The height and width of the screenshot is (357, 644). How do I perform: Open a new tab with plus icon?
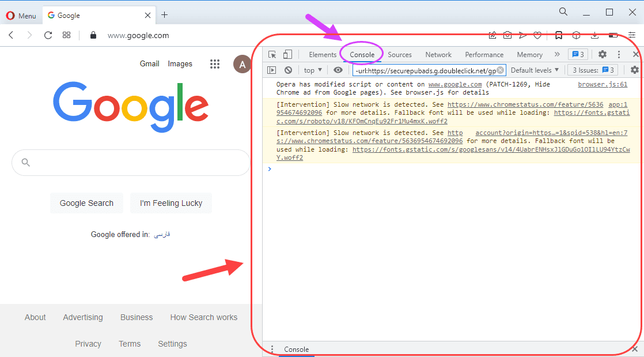coord(164,15)
